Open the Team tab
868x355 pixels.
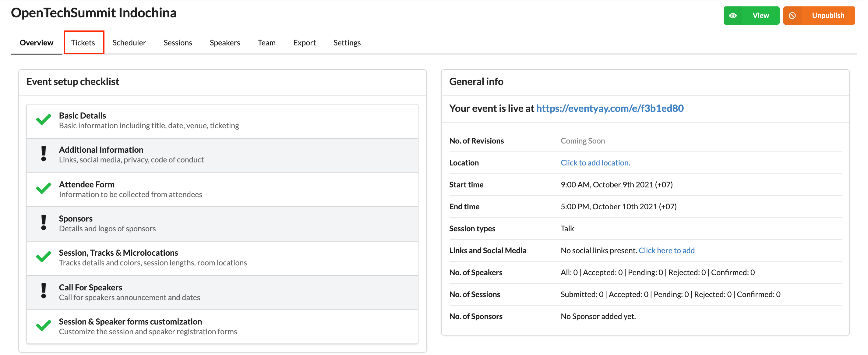(x=266, y=43)
